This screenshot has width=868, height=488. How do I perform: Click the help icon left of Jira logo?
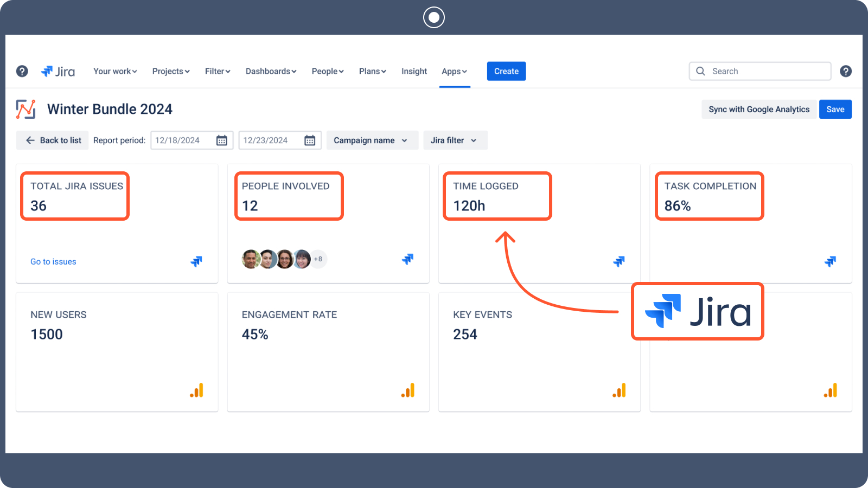pos(22,71)
